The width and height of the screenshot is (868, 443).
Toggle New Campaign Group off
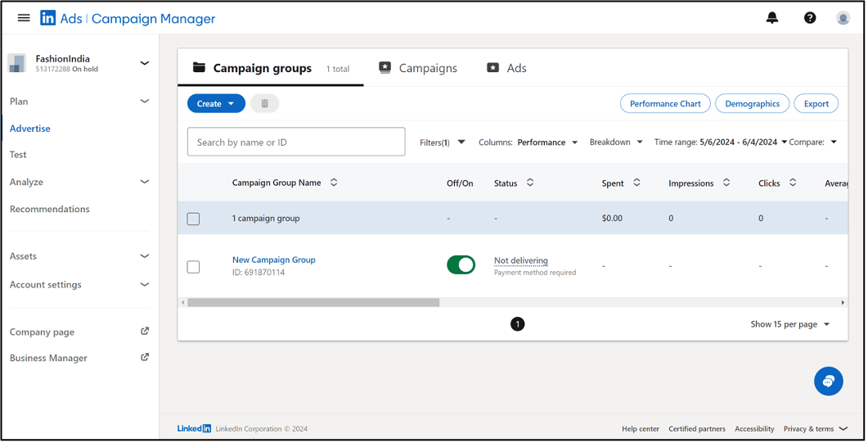[x=461, y=265]
